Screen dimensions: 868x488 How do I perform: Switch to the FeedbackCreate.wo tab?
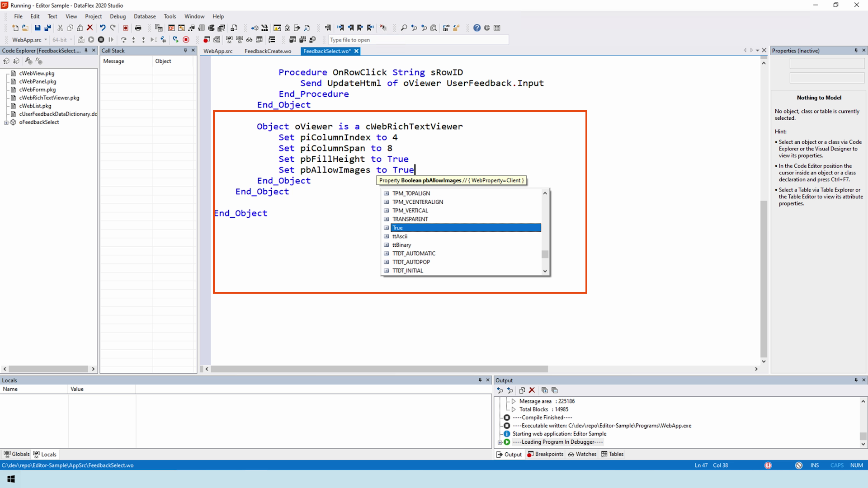coord(268,51)
